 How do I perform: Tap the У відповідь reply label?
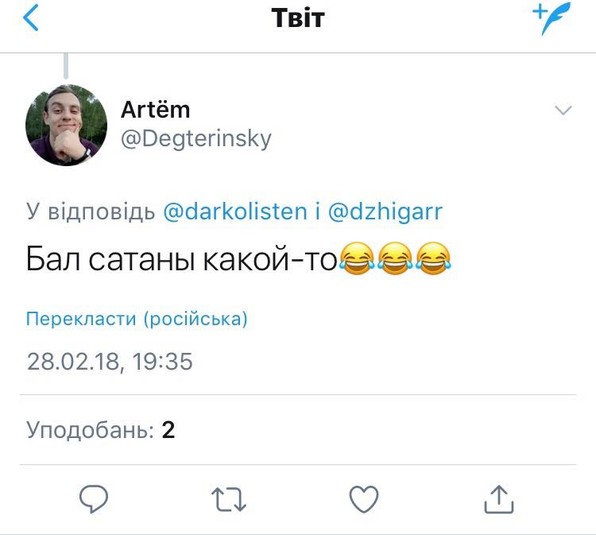point(90,212)
